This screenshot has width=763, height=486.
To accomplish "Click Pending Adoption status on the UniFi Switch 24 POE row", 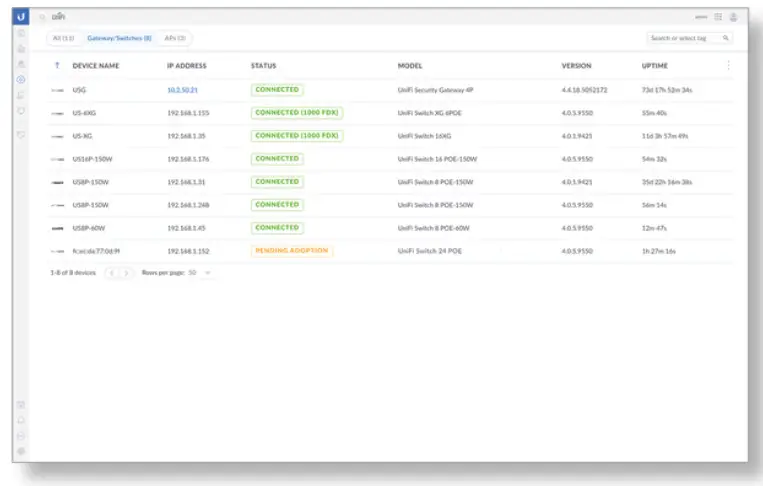I will pyautogui.click(x=291, y=251).
